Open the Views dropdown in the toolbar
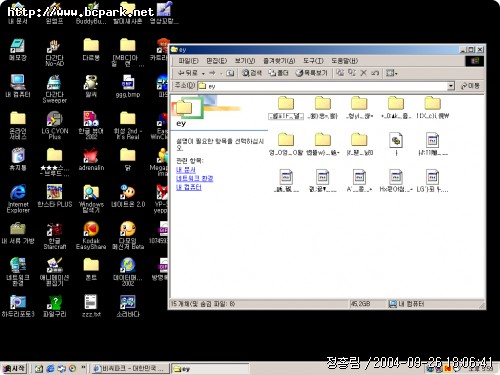 click(392, 73)
